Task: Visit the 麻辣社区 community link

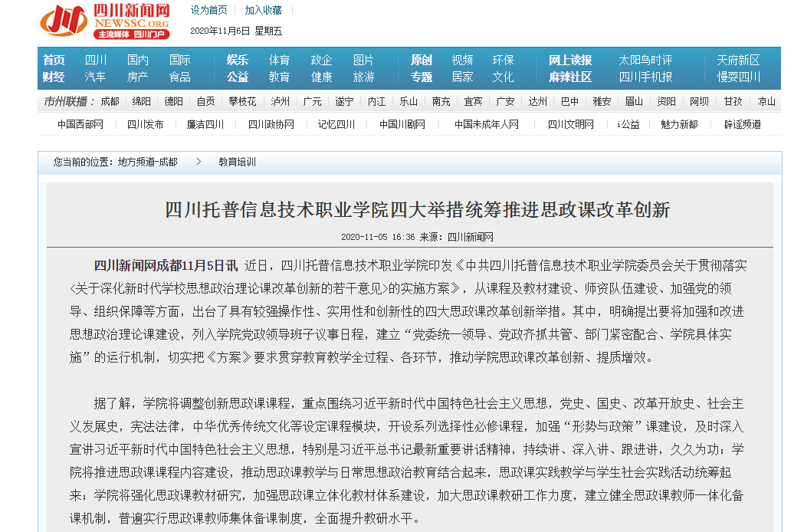Action: tap(570, 77)
